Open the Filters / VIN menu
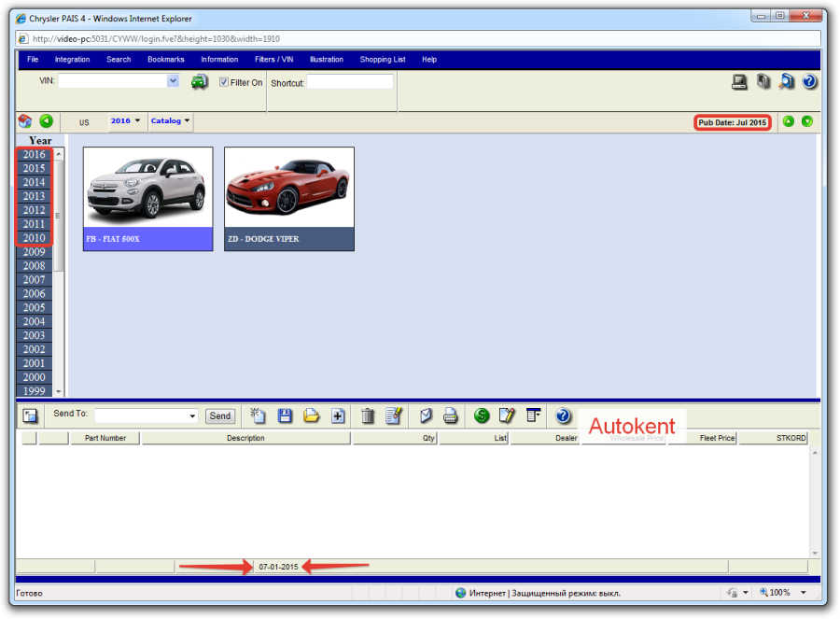The height and width of the screenshot is (619, 840). [x=273, y=60]
